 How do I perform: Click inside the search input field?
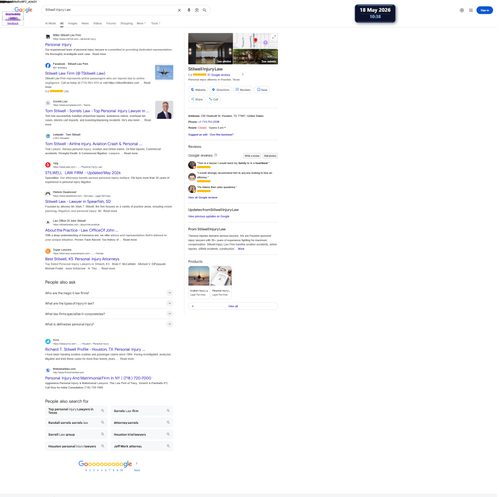click(110, 10)
